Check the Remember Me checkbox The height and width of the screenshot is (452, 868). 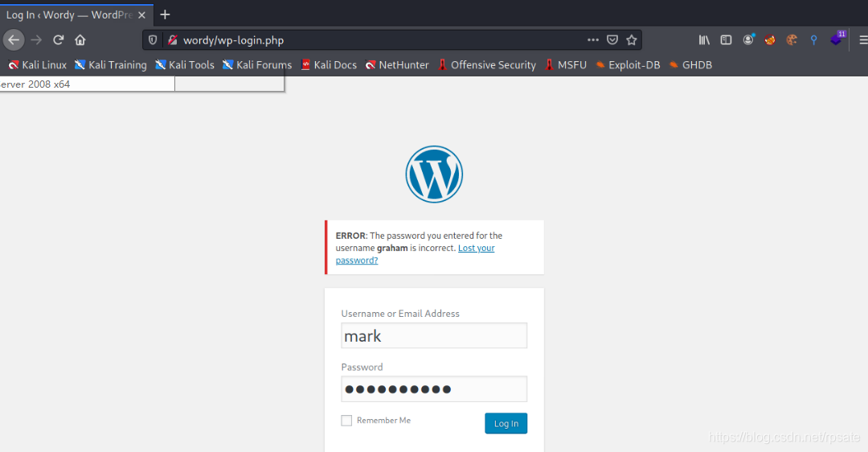click(x=346, y=421)
